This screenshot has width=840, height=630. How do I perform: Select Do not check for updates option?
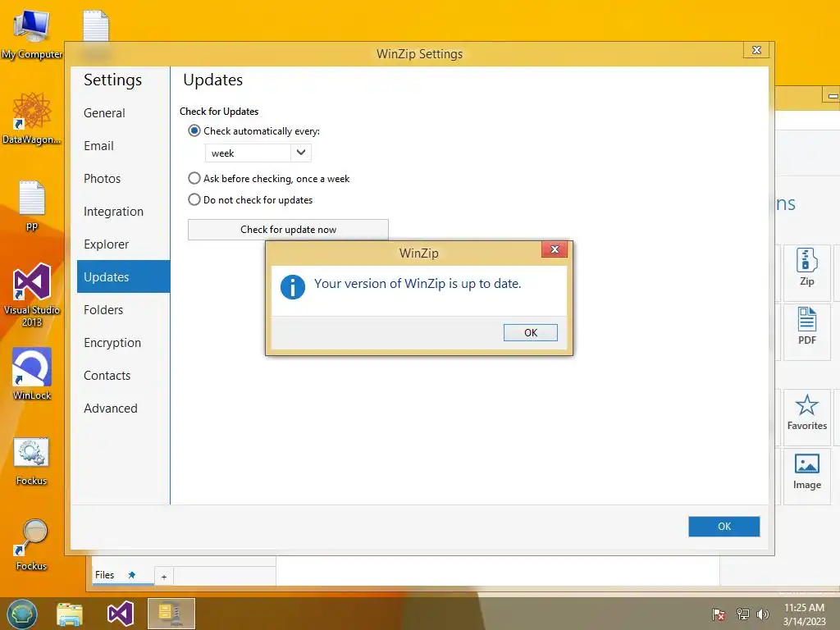(x=194, y=200)
